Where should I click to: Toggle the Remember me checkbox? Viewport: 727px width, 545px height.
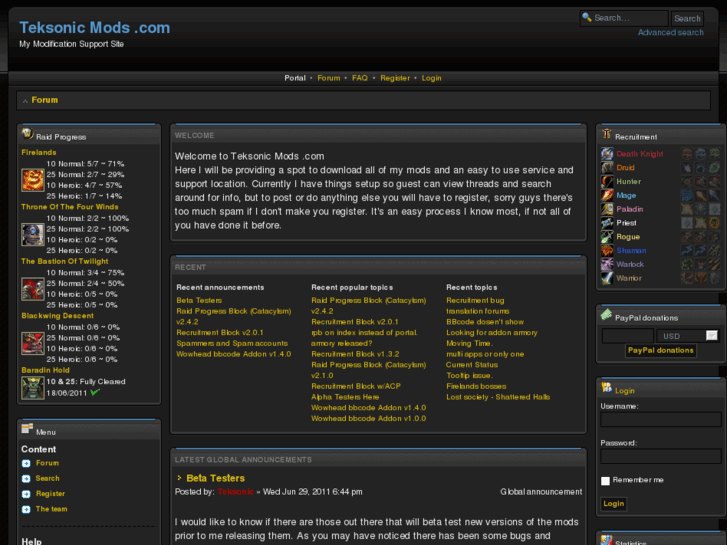605,481
